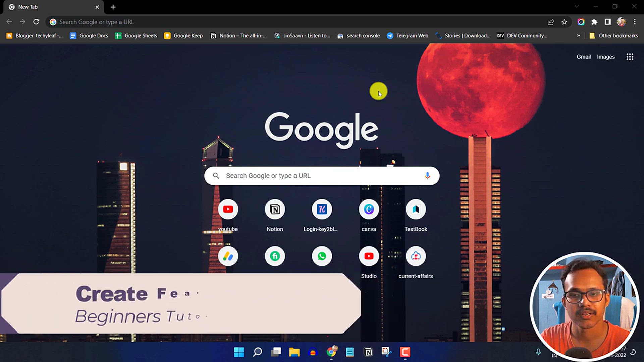This screenshot has height=362, width=644.
Task: Show hidden bookmarks with the chevron
Action: (x=578, y=35)
